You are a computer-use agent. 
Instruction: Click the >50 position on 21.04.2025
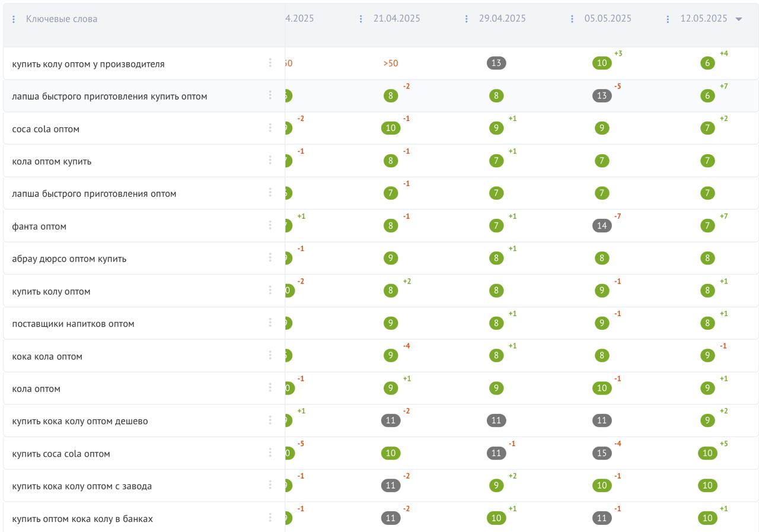point(391,63)
